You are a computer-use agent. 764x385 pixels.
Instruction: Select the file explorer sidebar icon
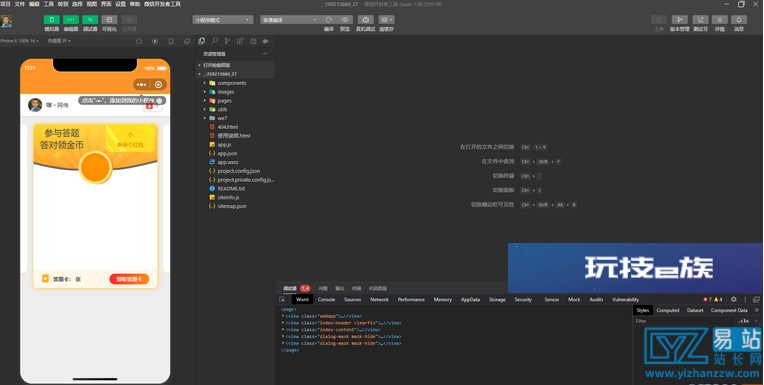[202, 41]
